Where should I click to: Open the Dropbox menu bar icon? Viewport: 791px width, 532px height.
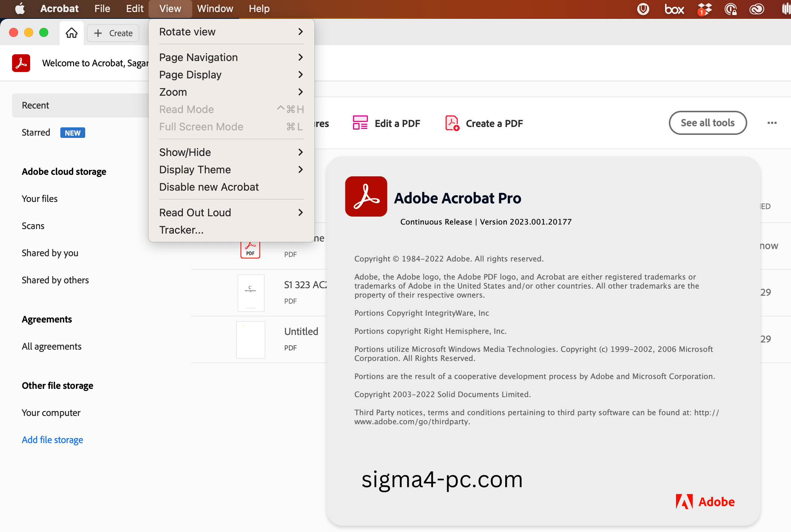(704, 9)
